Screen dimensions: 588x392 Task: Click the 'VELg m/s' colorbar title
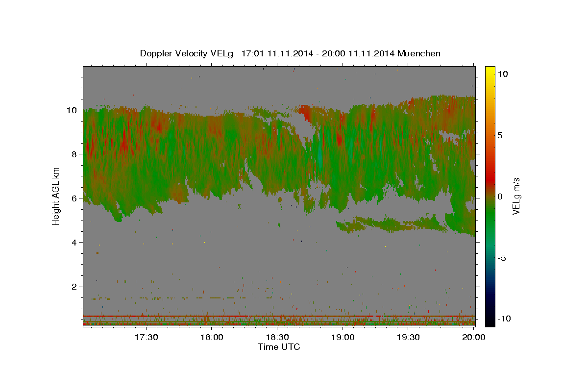(x=516, y=196)
